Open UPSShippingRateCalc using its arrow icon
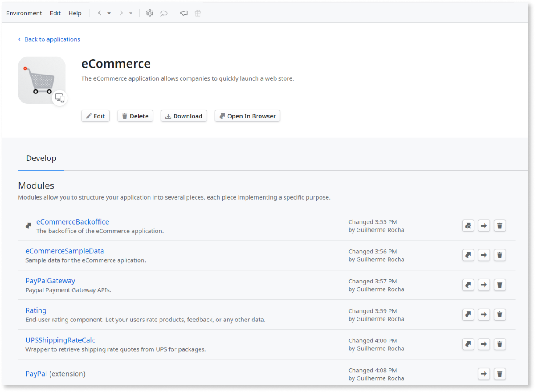The width and height of the screenshot is (535, 392). [x=484, y=344]
